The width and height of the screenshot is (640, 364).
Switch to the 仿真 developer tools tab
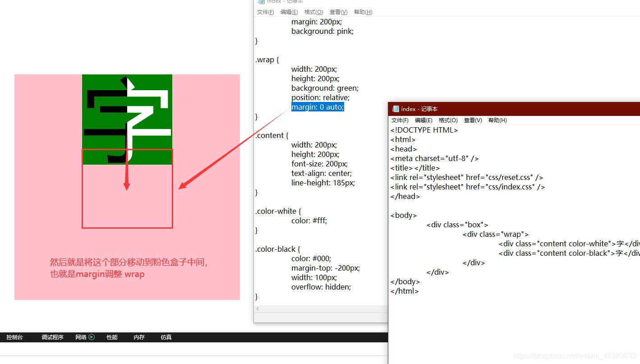click(x=166, y=337)
